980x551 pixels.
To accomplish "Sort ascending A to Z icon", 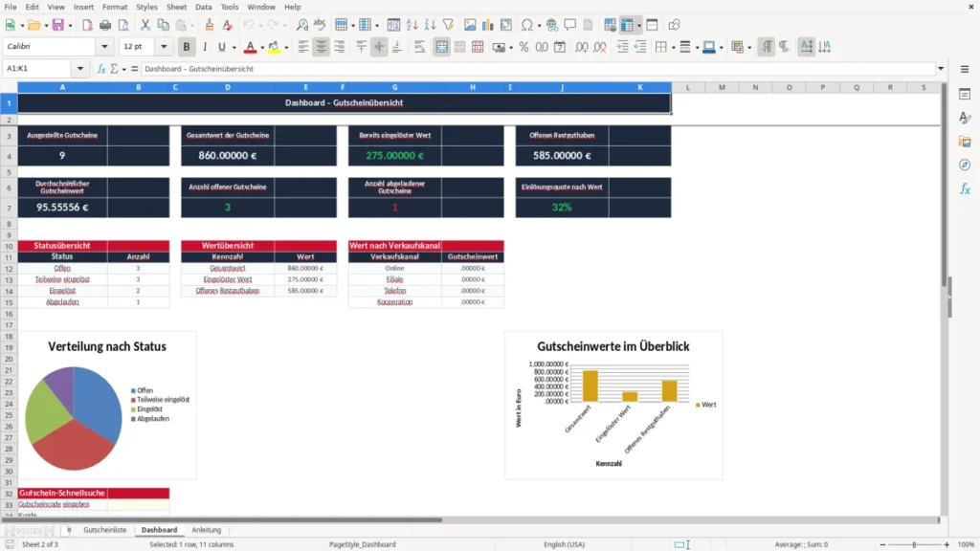I will (412, 25).
